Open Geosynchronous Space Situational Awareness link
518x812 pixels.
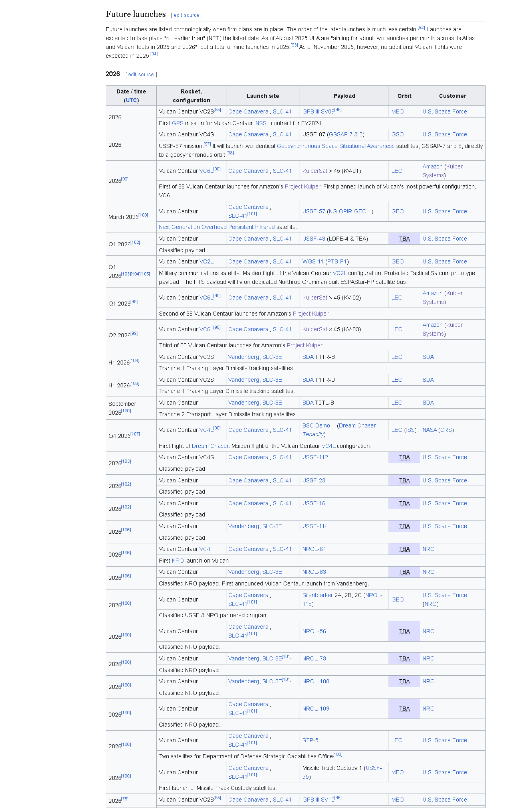pos(335,146)
